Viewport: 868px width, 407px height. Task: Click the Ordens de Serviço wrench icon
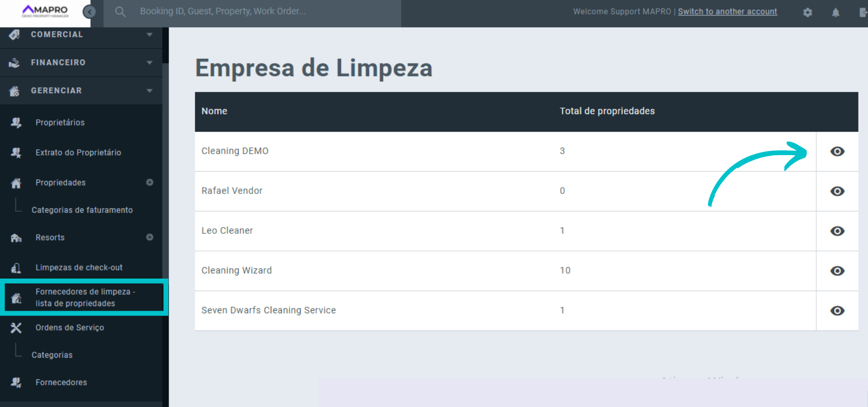pos(16,328)
